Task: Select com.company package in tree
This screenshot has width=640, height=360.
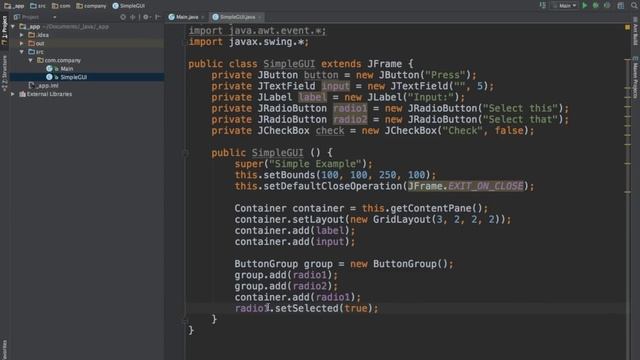Action: 59,60
